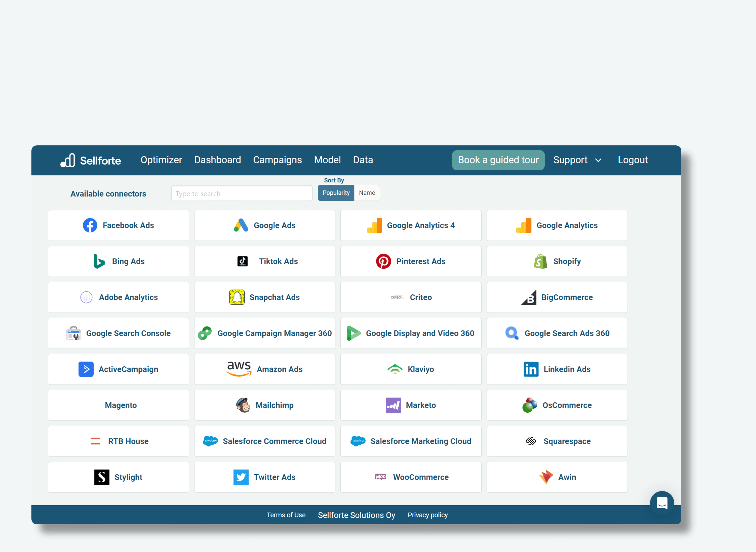Screen dimensions: 756x552
Task: Click the Available connectors heading
Action: click(108, 193)
